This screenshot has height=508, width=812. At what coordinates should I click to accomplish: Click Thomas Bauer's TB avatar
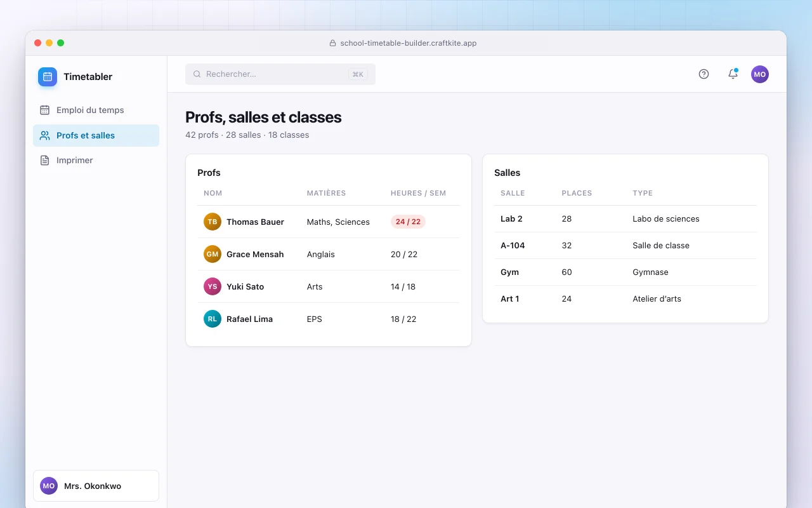point(213,222)
